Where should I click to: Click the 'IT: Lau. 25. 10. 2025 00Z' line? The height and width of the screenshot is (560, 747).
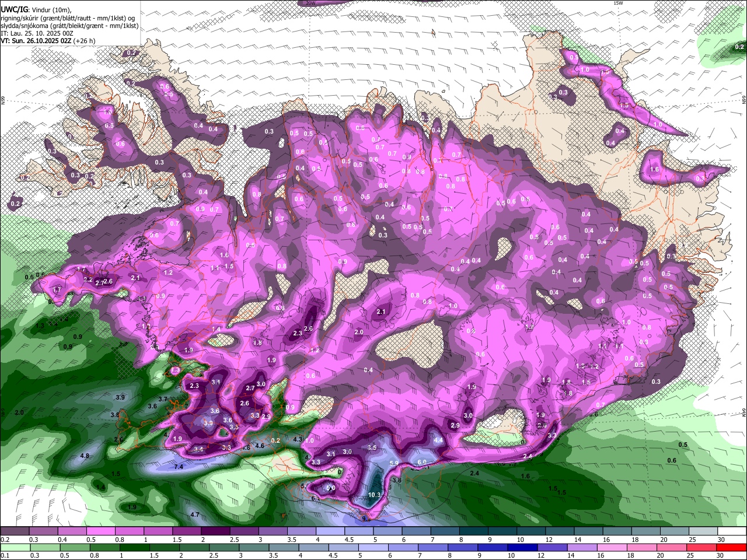click(x=37, y=33)
